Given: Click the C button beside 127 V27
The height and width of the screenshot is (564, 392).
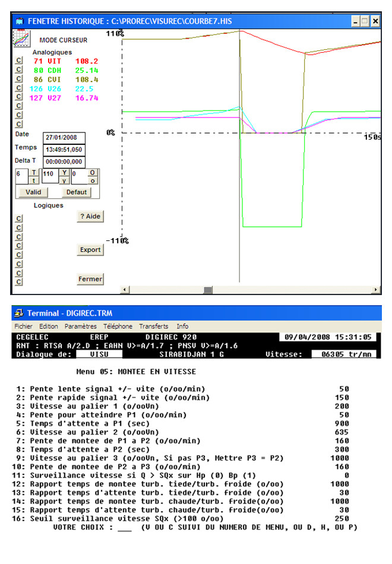Looking at the screenshot, I should pyautogui.click(x=18, y=97).
